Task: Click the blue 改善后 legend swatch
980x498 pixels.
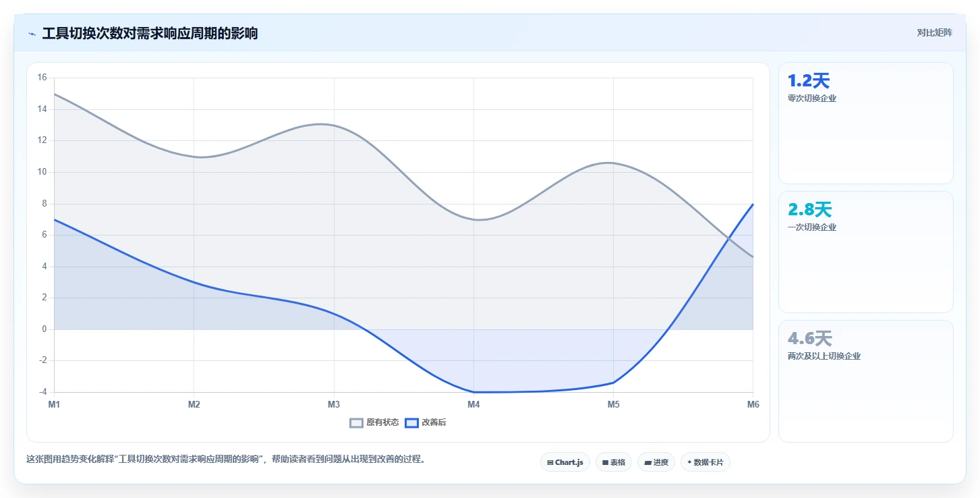Action: [x=412, y=423]
